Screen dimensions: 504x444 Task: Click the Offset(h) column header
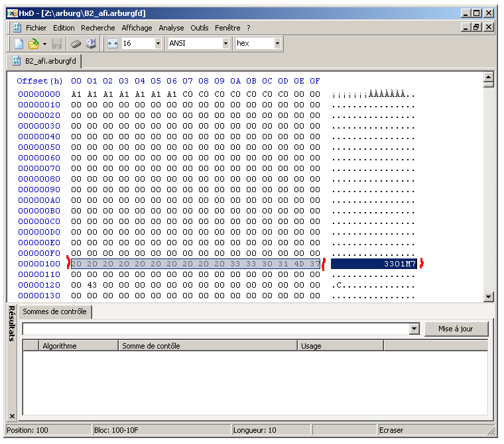[x=40, y=81]
